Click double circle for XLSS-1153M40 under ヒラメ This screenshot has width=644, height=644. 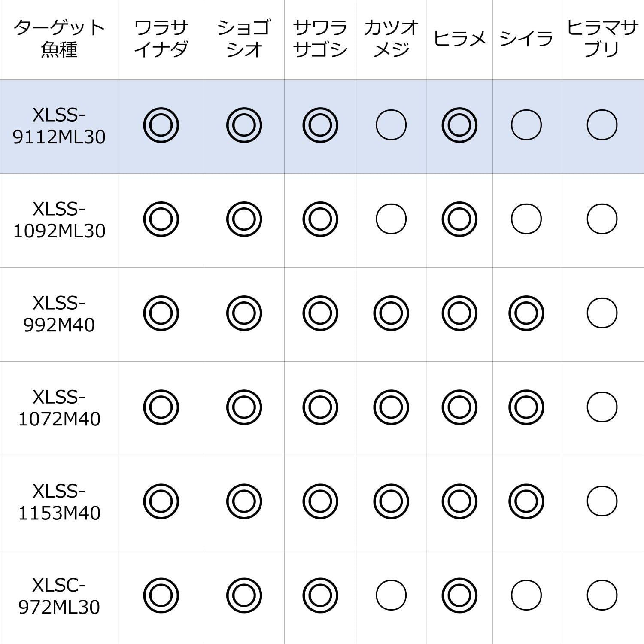(x=459, y=501)
